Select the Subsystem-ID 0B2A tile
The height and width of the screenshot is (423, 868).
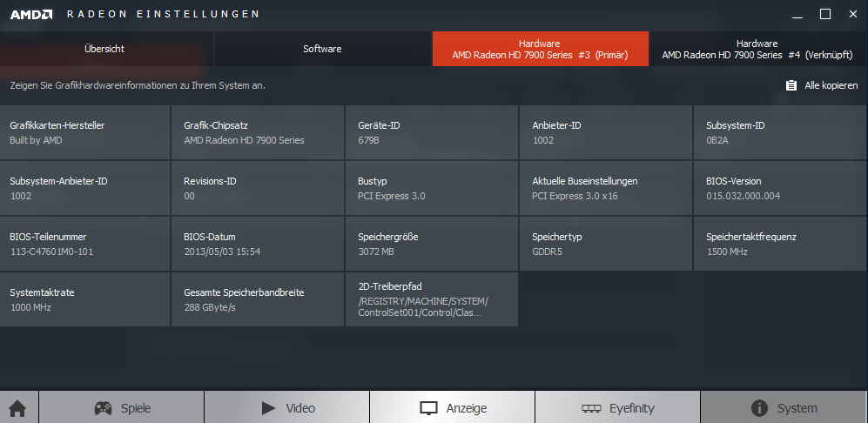point(781,132)
